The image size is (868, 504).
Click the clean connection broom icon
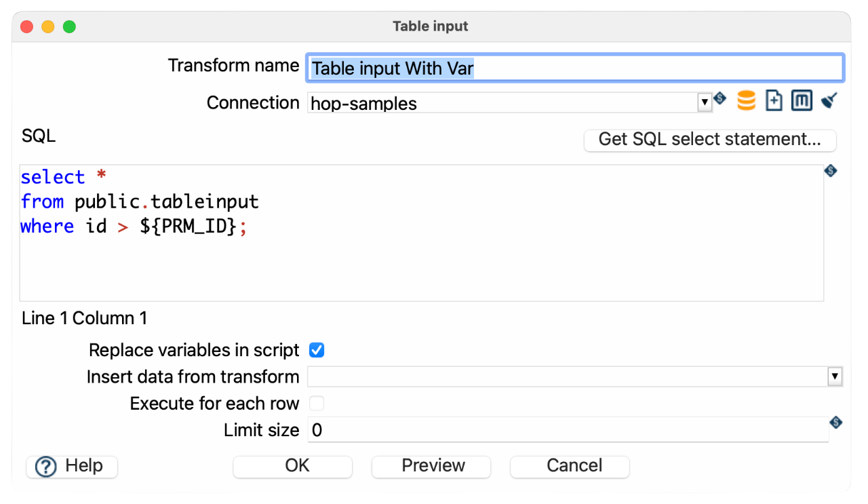(x=829, y=100)
